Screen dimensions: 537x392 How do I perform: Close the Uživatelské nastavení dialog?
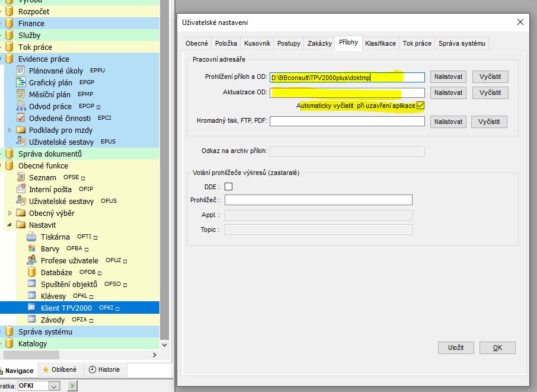[x=520, y=22]
